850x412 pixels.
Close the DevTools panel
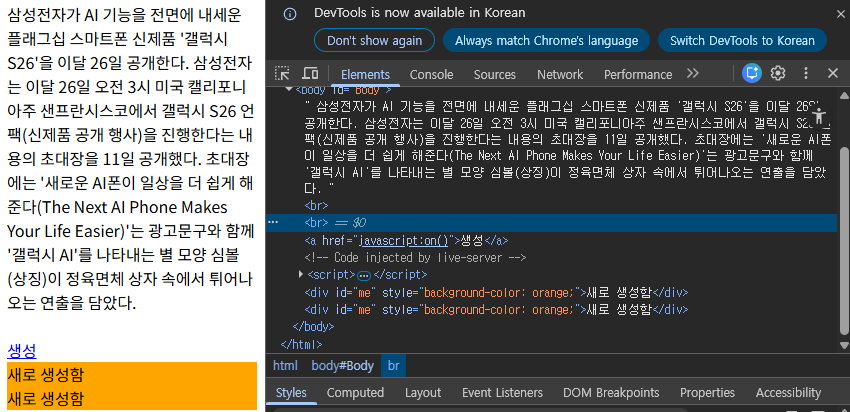coord(833,73)
